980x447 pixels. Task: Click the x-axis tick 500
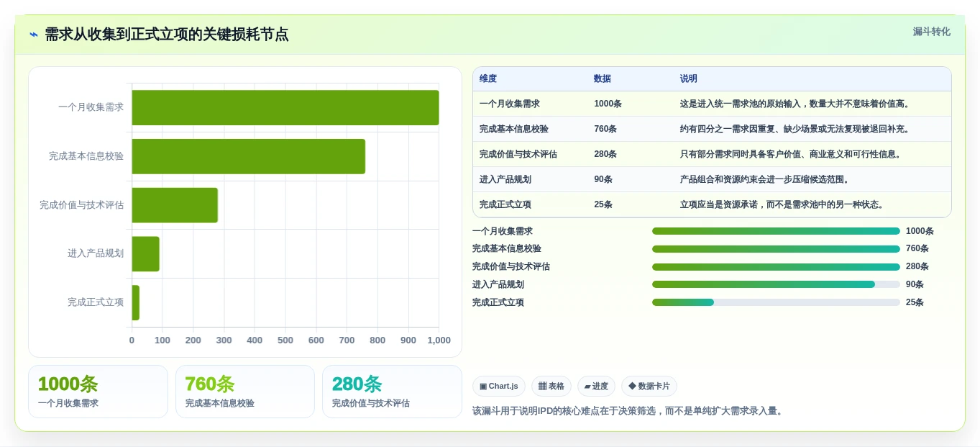click(285, 340)
